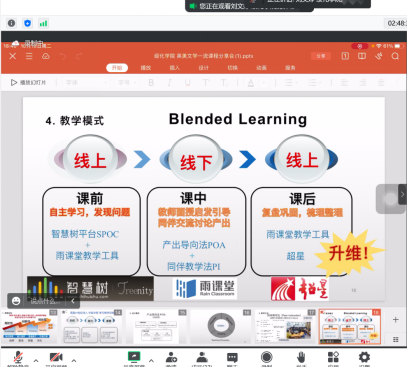This screenshot has height=368, width=408.
Task: Turn on the crossed-out camera
Action: click(56, 358)
